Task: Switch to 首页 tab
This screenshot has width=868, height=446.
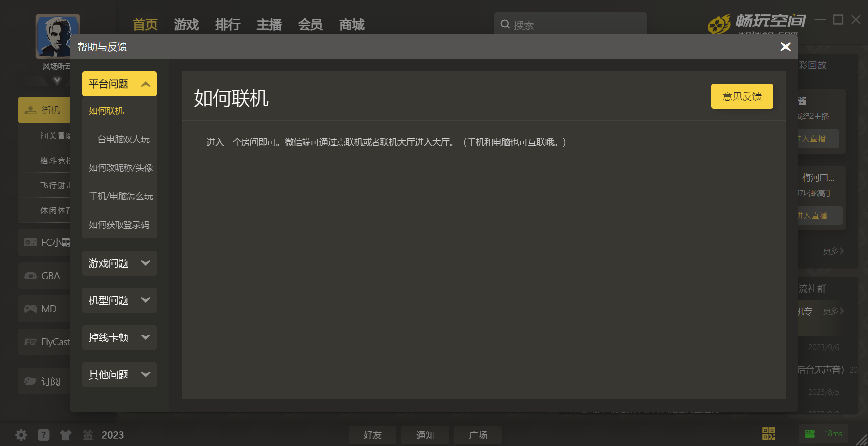Action: [x=145, y=25]
